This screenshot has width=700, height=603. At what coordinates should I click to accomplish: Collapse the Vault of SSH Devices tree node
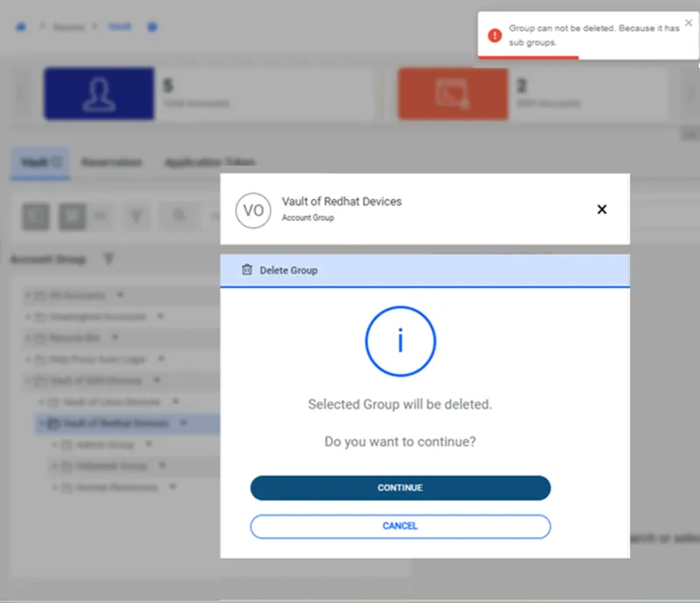(28, 380)
